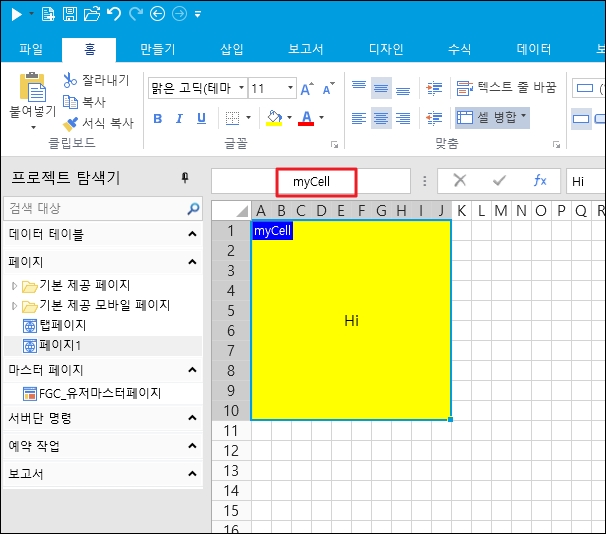This screenshot has height=534, width=606.
Task: Click the 텍스트 줄 바꿈 wrap text button
Action: point(505,88)
